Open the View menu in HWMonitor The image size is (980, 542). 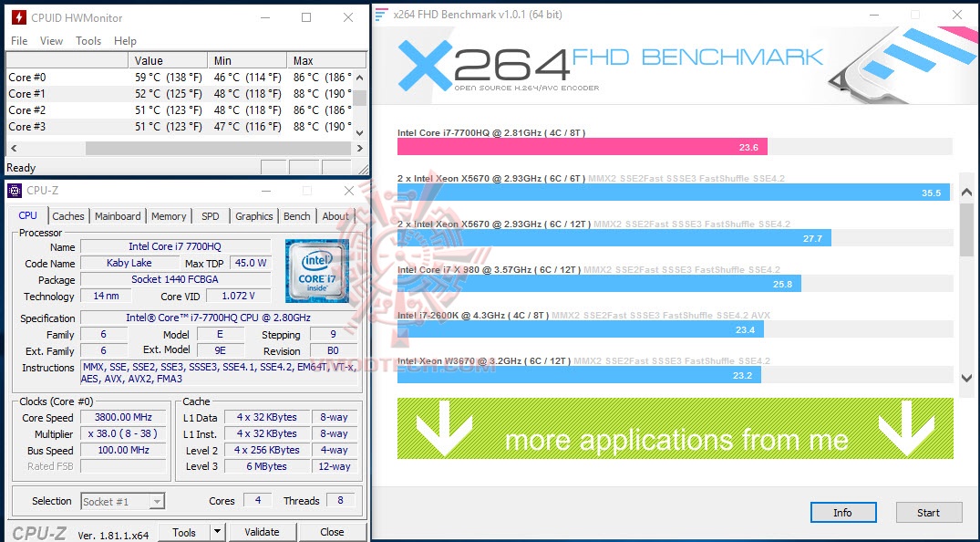click(x=51, y=41)
